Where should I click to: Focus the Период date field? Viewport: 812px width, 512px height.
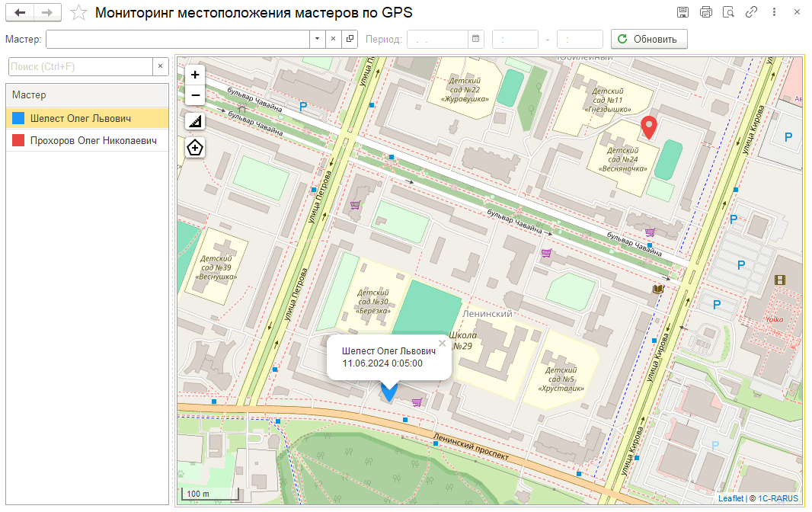point(437,39)
